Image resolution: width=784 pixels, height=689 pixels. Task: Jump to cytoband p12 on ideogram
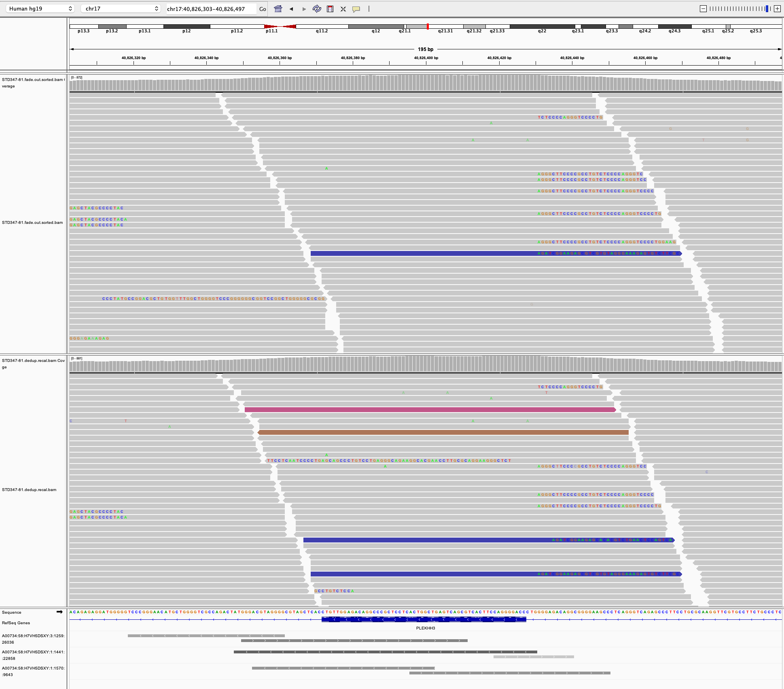(x=186, y=26)
